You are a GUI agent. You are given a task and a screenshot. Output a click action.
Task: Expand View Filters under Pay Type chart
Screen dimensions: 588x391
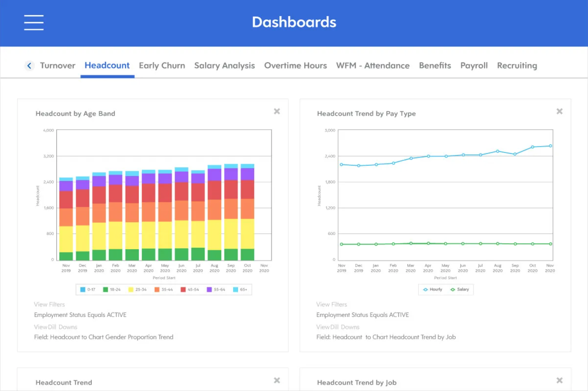click(332, 304)
